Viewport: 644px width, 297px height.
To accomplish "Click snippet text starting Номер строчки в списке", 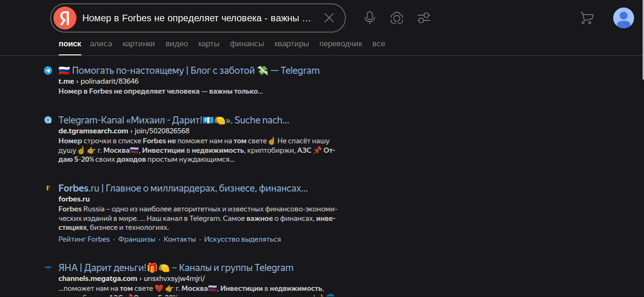I will coord(197,150).
